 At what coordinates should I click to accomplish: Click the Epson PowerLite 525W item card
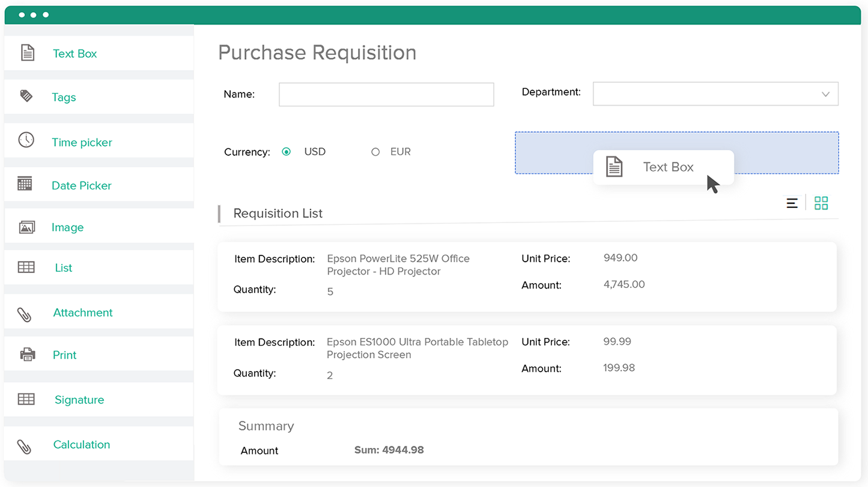pyautogui.click(x=526, y=277)
